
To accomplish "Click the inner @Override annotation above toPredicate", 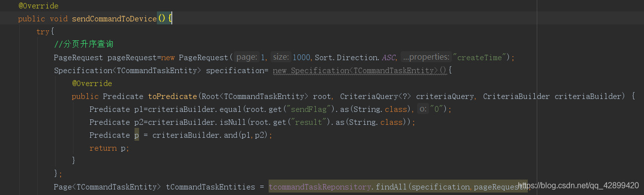I will click(92, 83).
